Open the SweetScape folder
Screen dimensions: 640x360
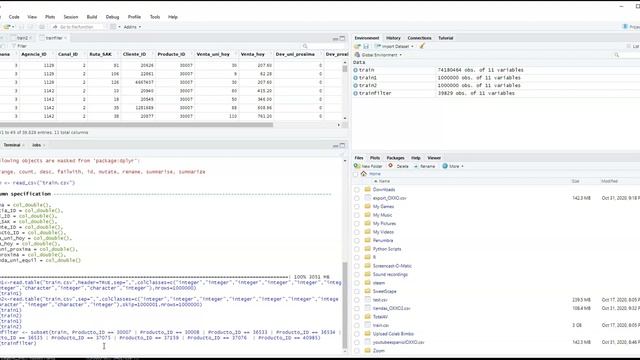pyautogui.click(x=384, y=291)
